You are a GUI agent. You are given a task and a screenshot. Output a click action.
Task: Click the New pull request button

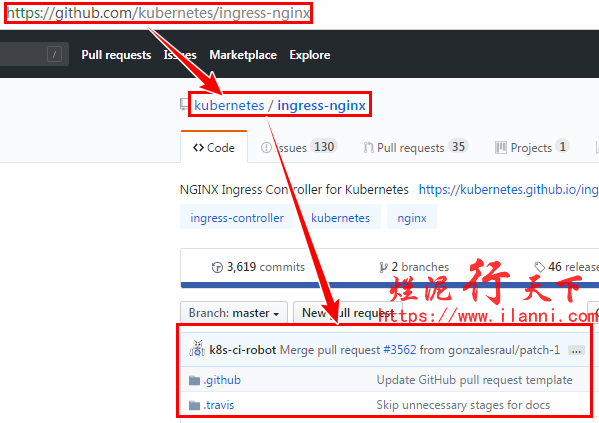(348, 313)
